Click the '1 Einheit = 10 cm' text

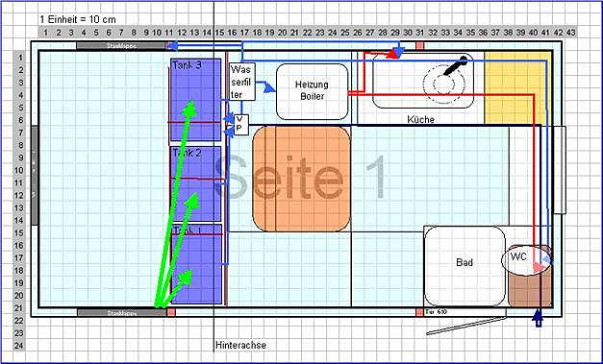[x=78, y=19]
